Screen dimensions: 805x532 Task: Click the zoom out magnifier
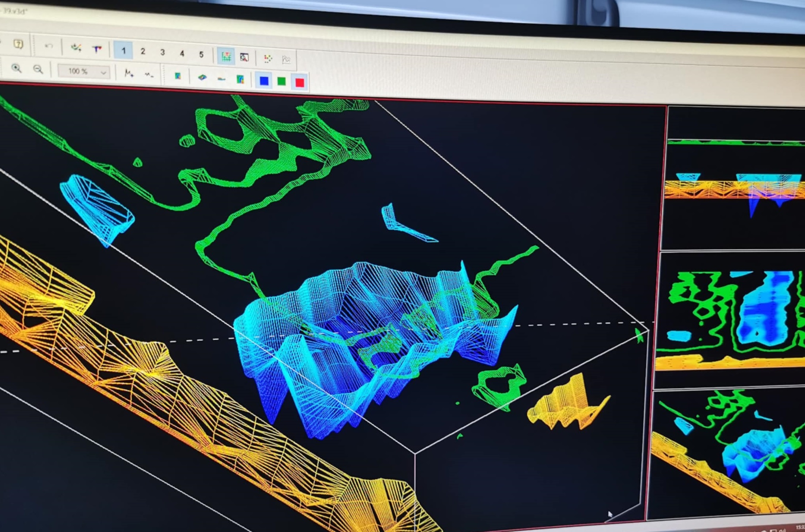pos(38,70)
